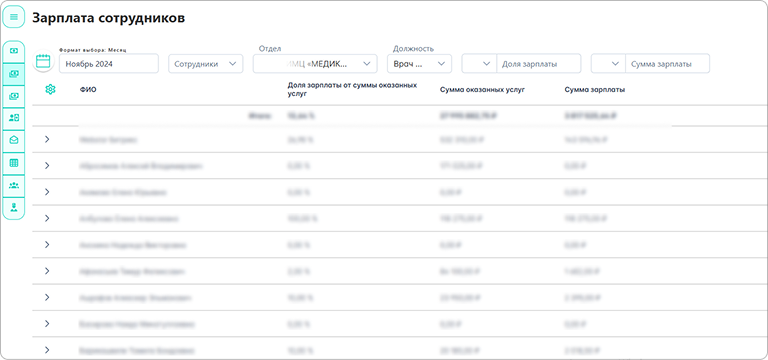768x360 pixels.
Task: Click the Зарплата сотрудников page title
Action: point(108,18)
